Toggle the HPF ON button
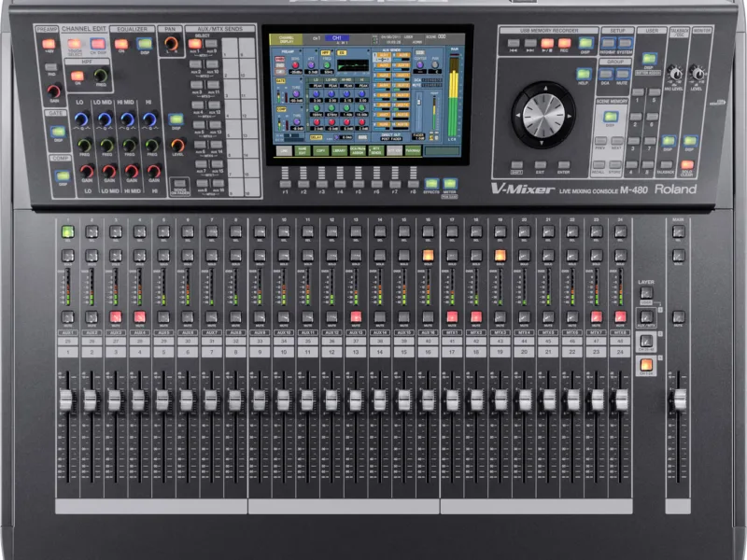This screenshot has width=747, height=560. [78, 76]
